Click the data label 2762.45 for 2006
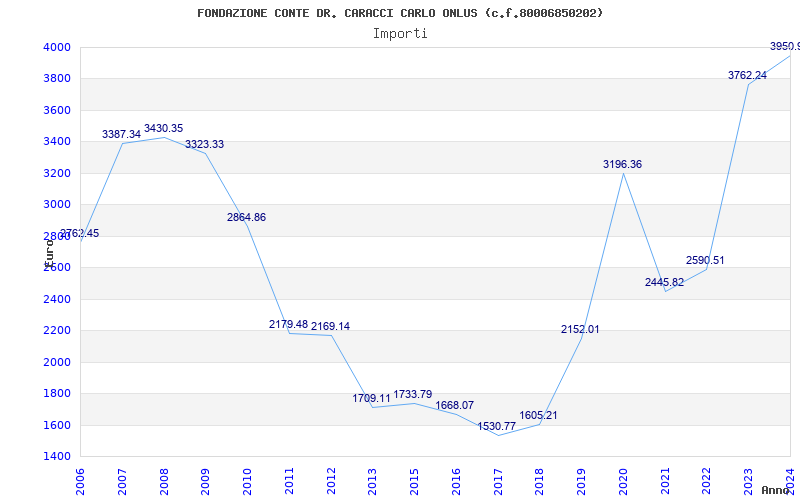 pos(80,234)
